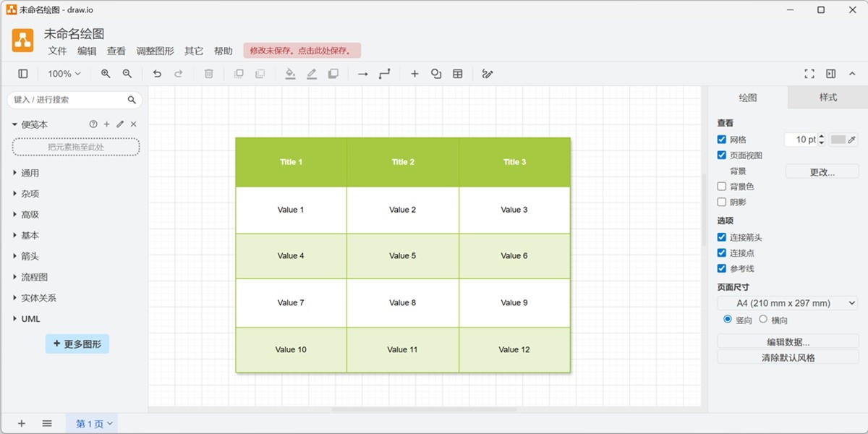Viewport: 868px width, 434px height.
Task: Click the zoom in magnifier icon
Action: [x=106, y=74]
